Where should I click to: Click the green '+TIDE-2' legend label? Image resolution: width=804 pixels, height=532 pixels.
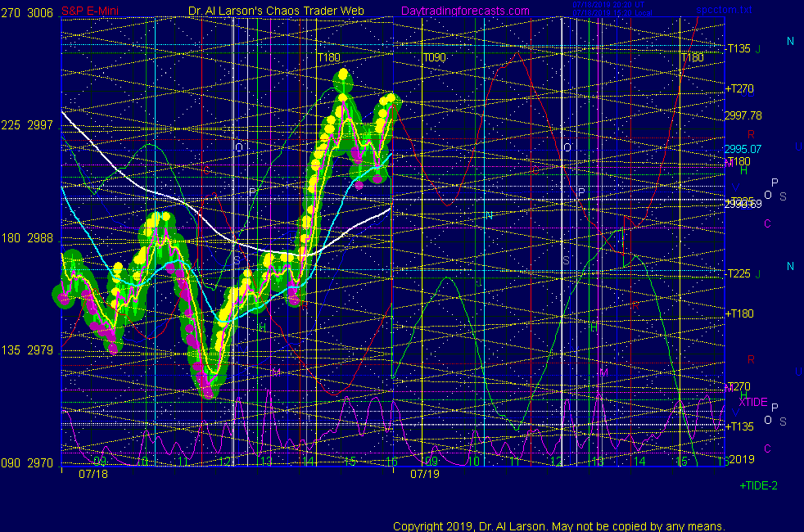758,486
